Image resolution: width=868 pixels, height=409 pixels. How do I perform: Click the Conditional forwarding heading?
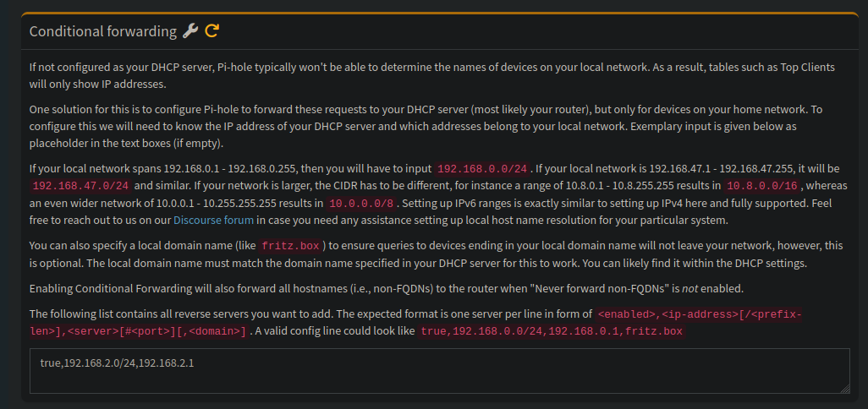coord(102,31)
